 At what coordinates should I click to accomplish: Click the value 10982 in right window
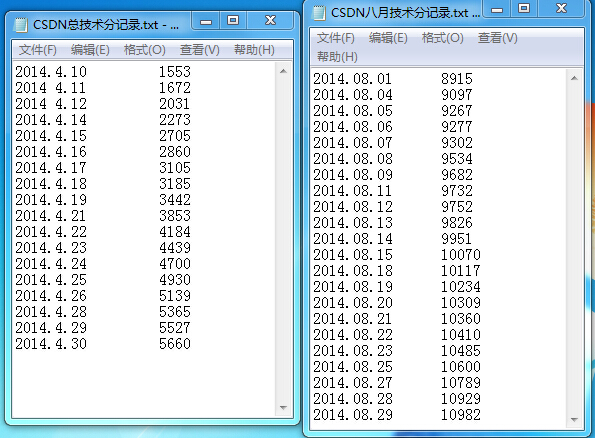pos(461,414)
